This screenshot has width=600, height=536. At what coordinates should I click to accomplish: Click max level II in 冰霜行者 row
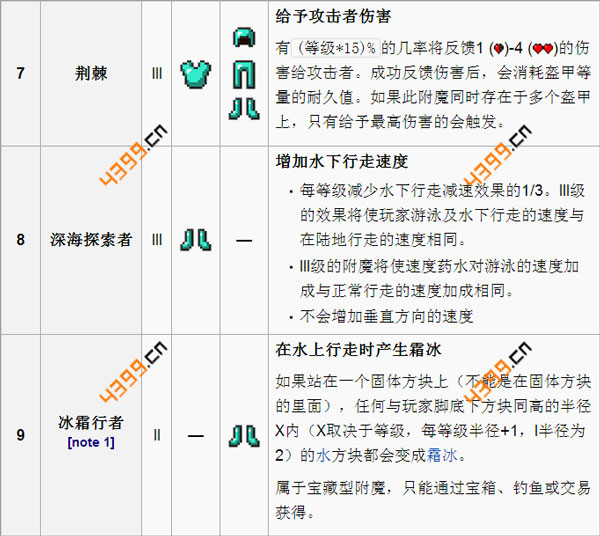(157, 435)
